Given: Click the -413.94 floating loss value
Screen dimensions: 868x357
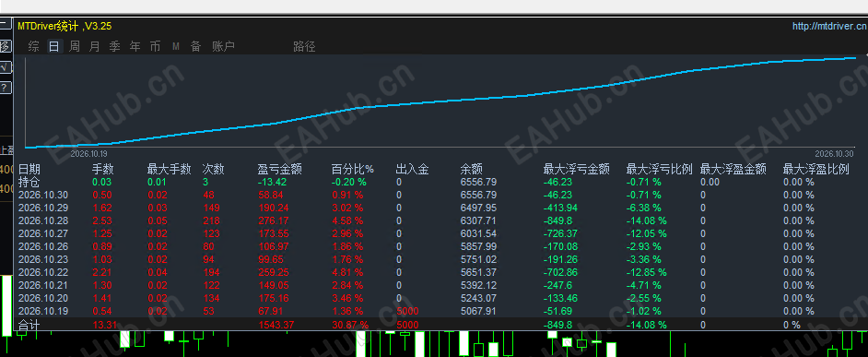Looking at the screenshot, I should tap(561, 208).
